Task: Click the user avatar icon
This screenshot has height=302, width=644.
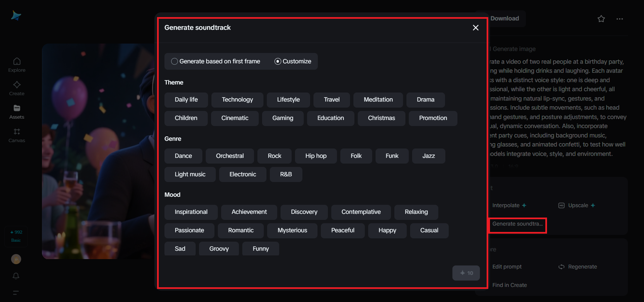Action: (x=16, y=259)
